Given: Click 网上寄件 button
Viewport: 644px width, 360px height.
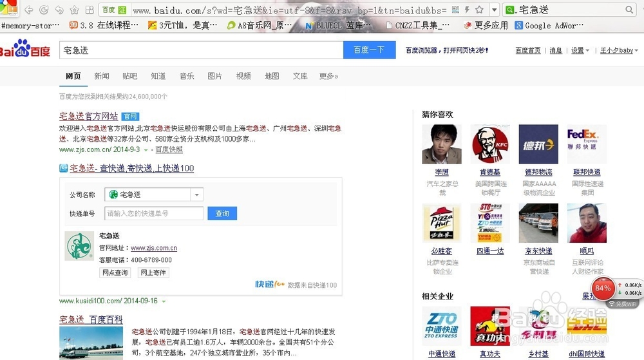Looking at the screenshot, I should click(x=153, y=272).
